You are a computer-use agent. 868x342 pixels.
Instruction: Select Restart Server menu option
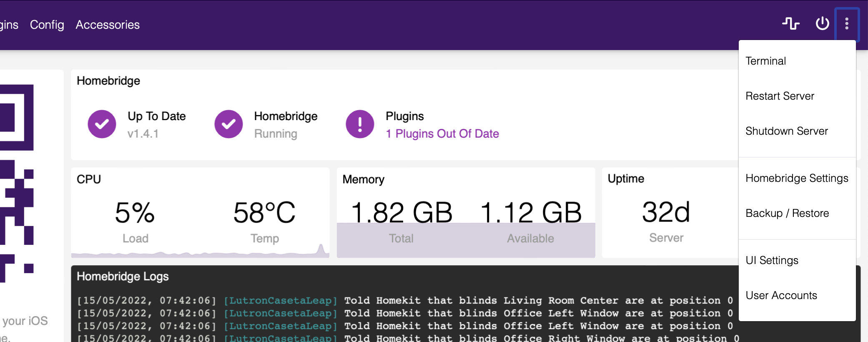(780, 96)
